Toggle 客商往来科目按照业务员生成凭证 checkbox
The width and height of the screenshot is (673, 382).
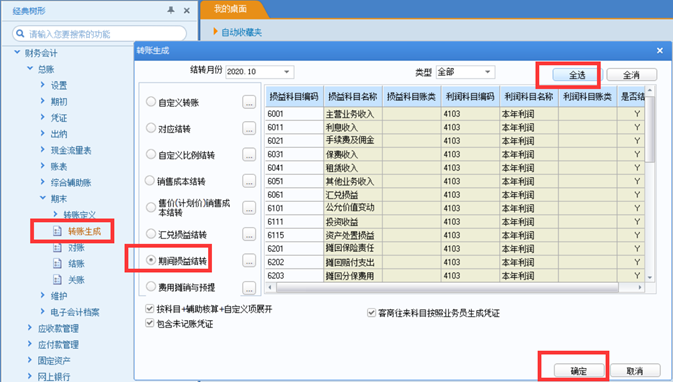coord(371,313)
